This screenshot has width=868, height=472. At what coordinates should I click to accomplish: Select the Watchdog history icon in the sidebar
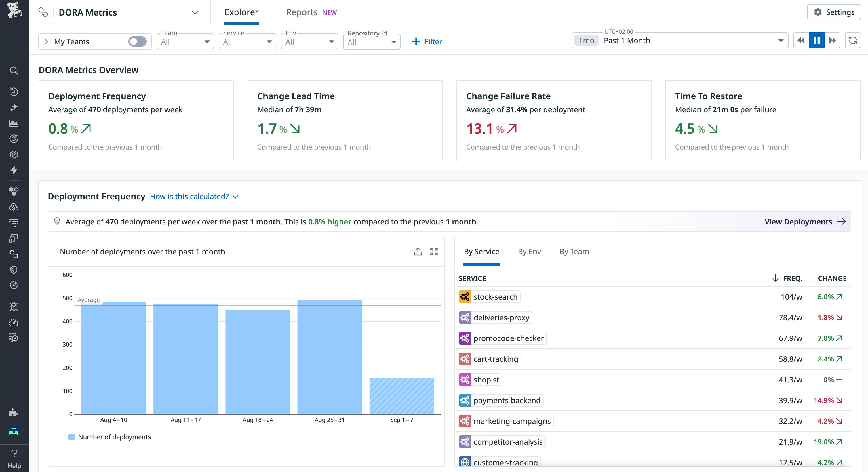pos(14,92)
